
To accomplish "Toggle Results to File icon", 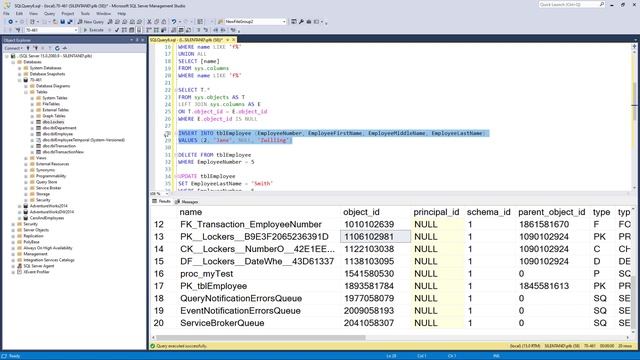I will coord(189,30).
